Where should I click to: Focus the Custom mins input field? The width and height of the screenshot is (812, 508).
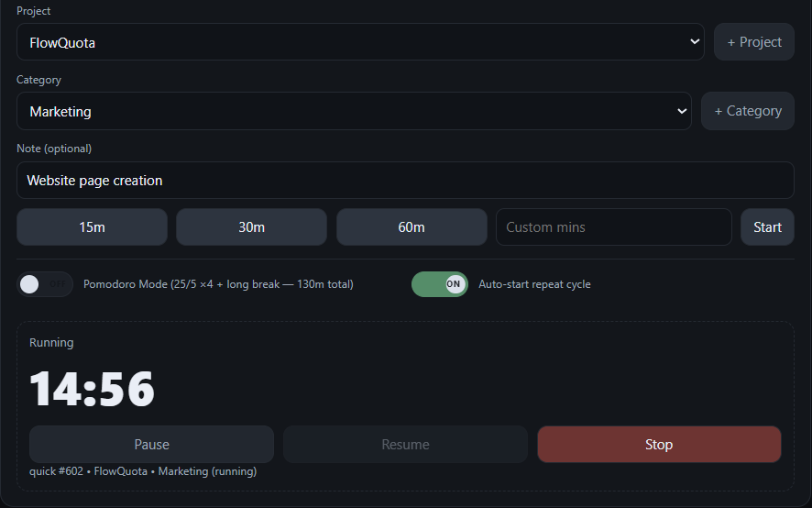(x=614, y=227)
